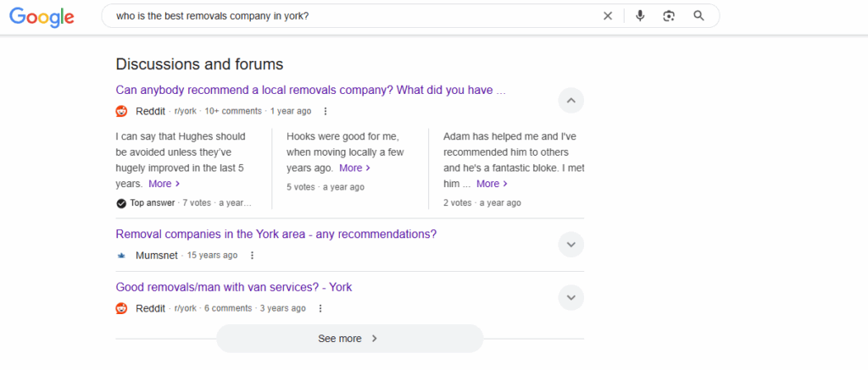Screen dimensions: 868x370
Task: Open options menu for Mumsnet result
Action: pos(252,256)
